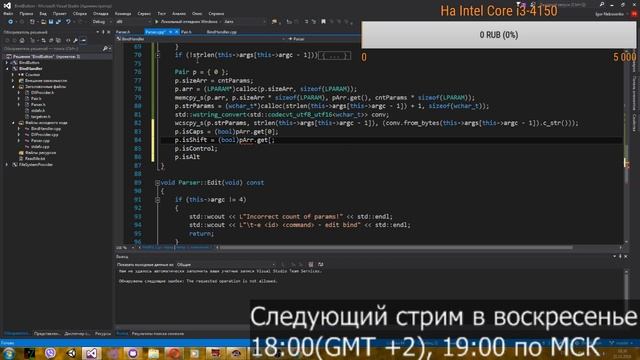Open the Debug configuration dropdown
This screenshot has height=360, width=640.
click(x=101, y=22)
